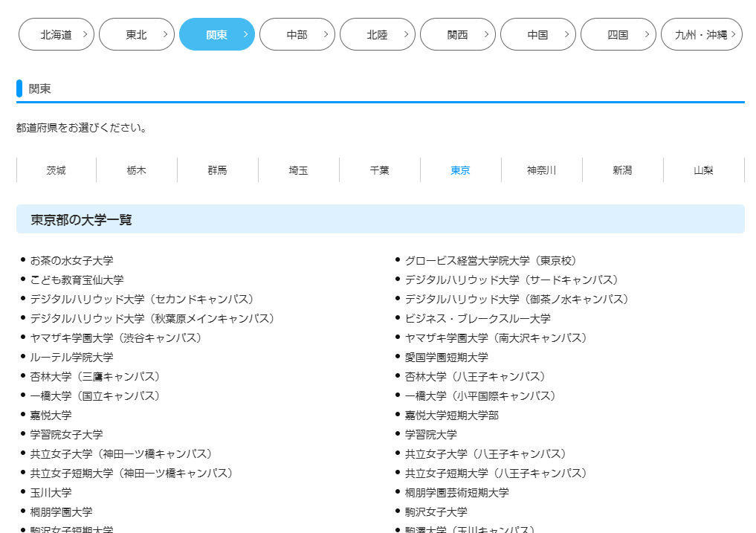Click the chevron on 中国 region button
This screenshot has height=533, width=756.
[x=566, y=34]
